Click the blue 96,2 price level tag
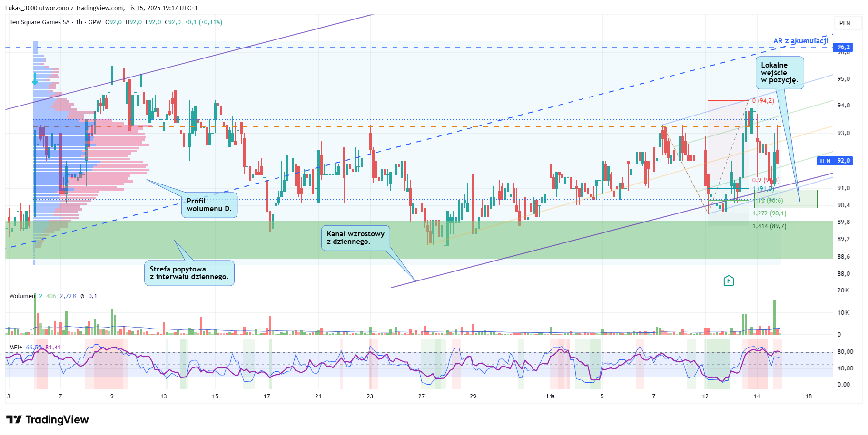Viewport: 868px width, 435px height. click(843, 47)
